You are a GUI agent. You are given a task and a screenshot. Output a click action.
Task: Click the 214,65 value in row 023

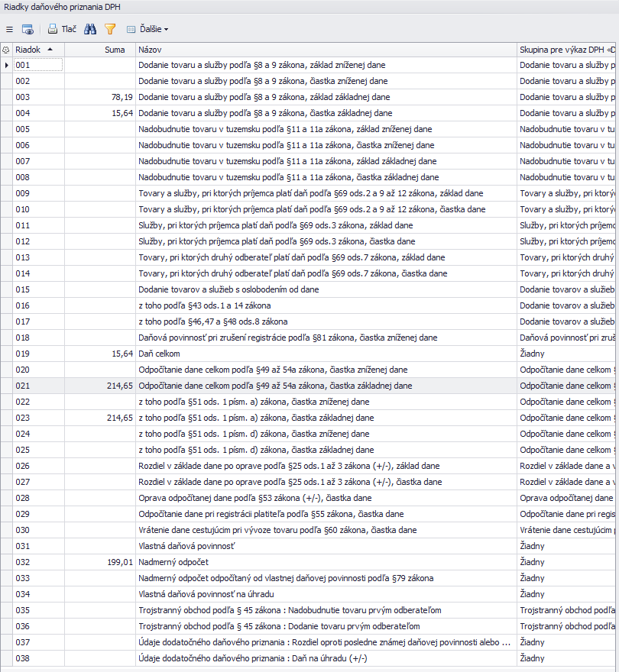(119, 418)
